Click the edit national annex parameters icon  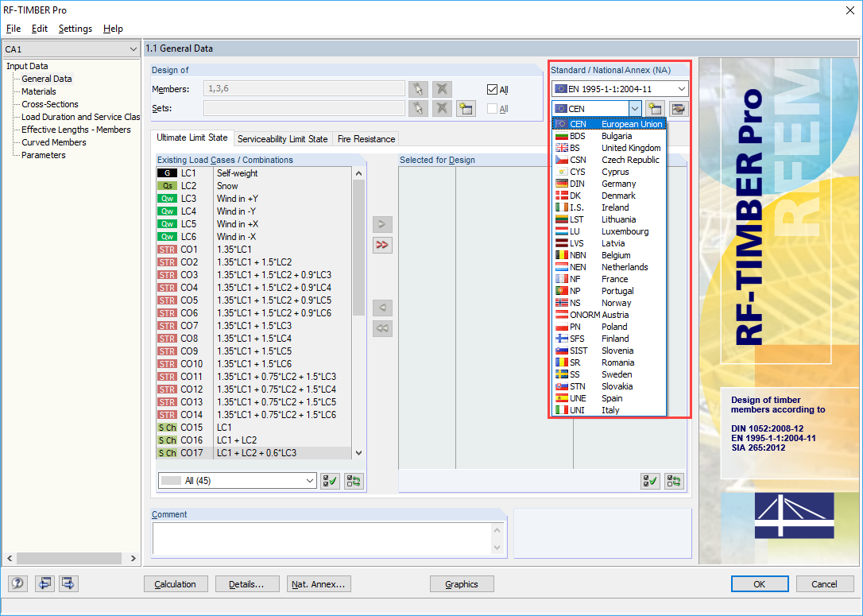pyautogui.click(x=679, y=108)
